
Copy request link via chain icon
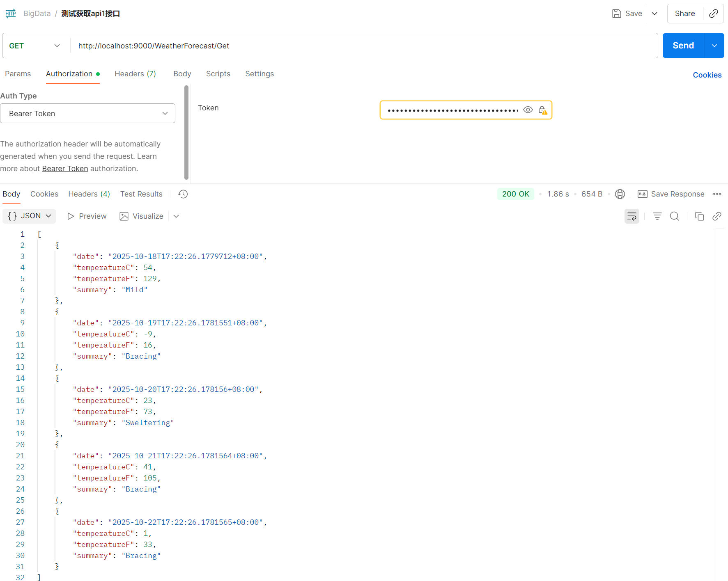tap(714, 14)
